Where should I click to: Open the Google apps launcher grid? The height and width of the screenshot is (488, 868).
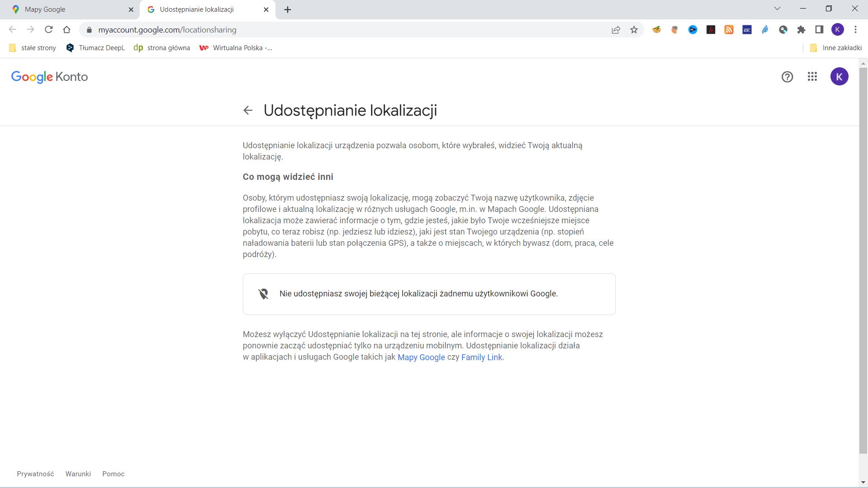pos(812,77)
